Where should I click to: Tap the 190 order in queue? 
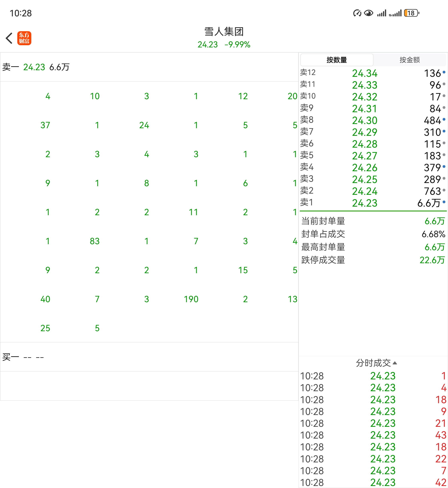coord(191,299)
